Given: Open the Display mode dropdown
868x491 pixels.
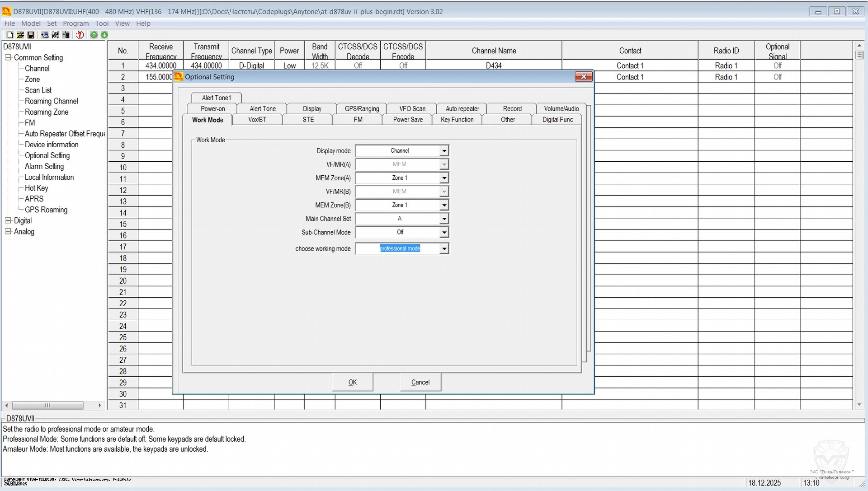Looking at the screenshot, I should coord(444,151).
